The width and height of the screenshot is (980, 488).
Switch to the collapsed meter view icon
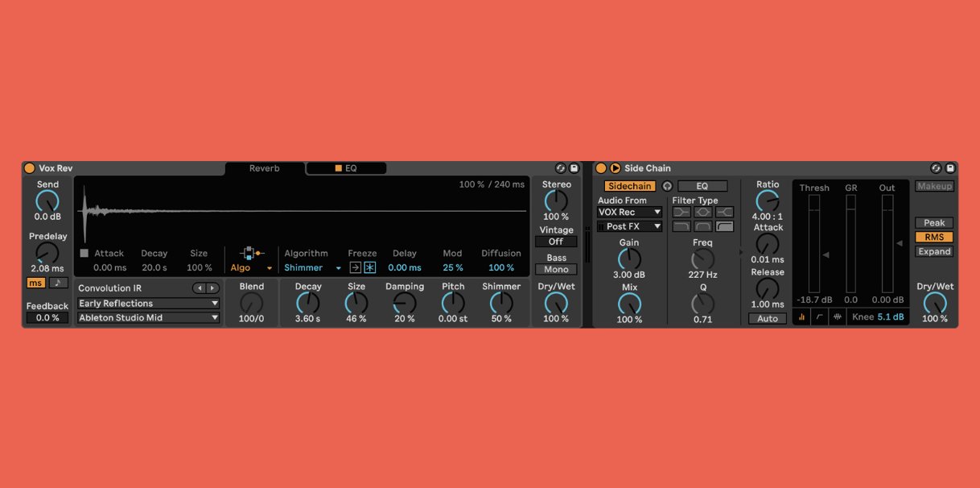[801, 318]
